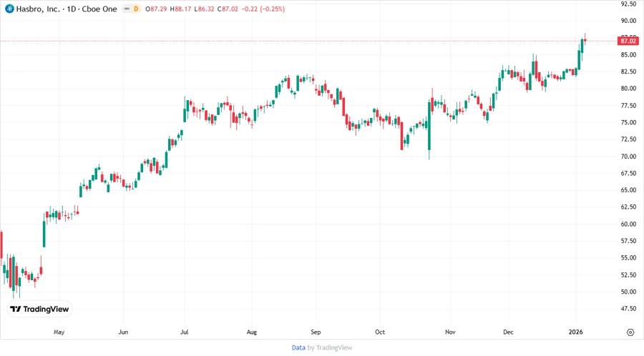This screenshot has width=644, height=356.
Task: Click the red 87.02 current price label
Action: pos(628,41)
